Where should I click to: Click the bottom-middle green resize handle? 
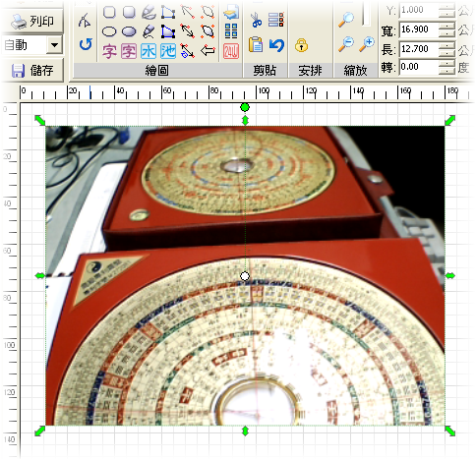(245, 431)
